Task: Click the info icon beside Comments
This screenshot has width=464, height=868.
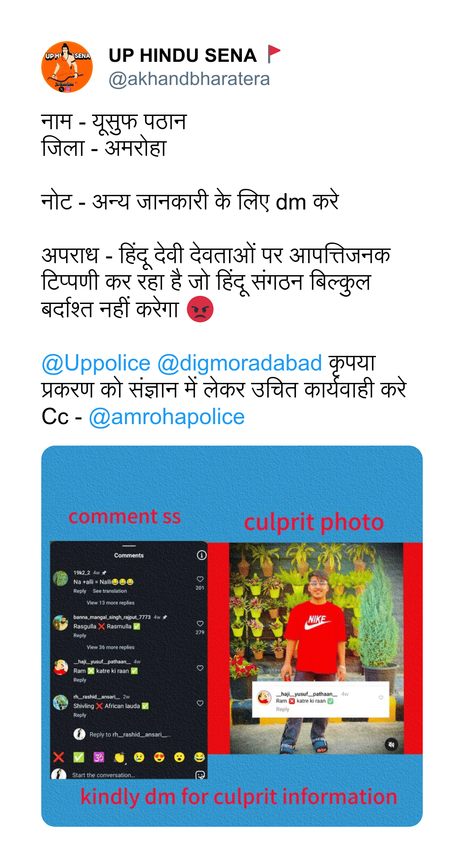Action: 201,555
